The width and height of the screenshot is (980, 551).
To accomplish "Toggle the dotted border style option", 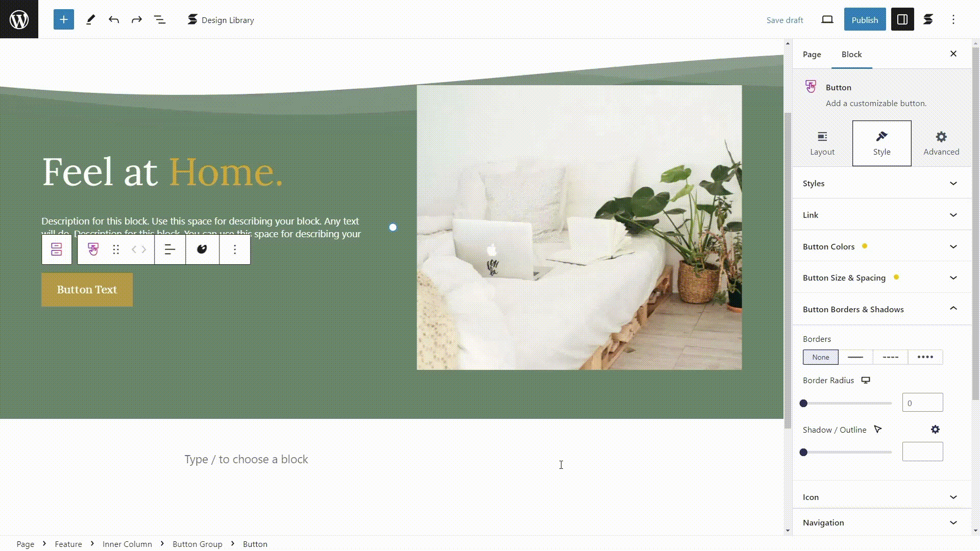I will click(x=925, y=357).
